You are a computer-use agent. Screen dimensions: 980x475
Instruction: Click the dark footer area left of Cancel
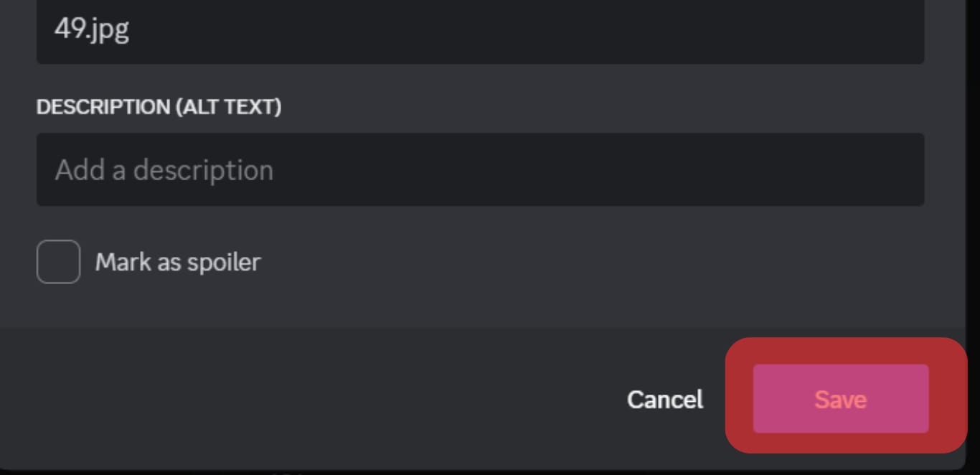pos(308,399)
